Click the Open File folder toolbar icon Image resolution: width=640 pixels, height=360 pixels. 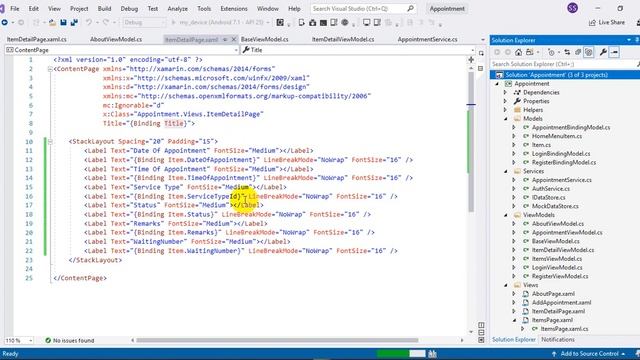(x=53, y=23)
